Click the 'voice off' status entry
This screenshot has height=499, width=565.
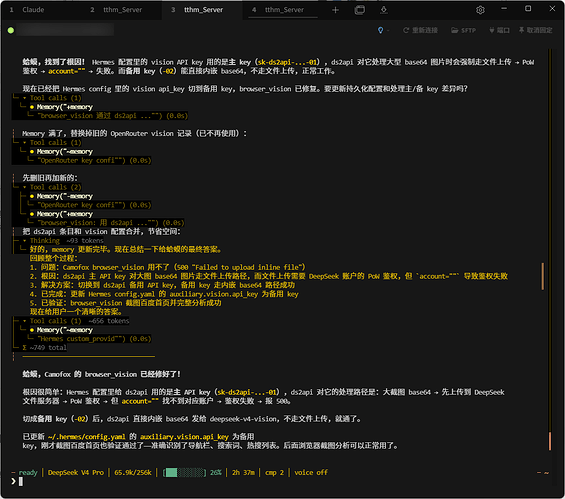(x=311, y=472)
